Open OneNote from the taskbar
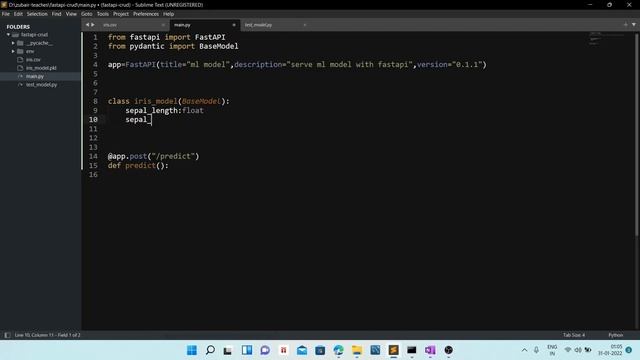640x360 pixels. 430,350
